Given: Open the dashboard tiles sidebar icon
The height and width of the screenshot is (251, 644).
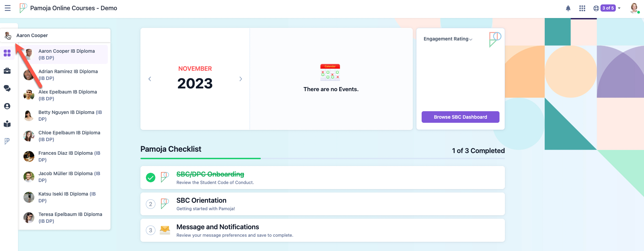Looking at the screenshot, I should [x=7, y=53].
